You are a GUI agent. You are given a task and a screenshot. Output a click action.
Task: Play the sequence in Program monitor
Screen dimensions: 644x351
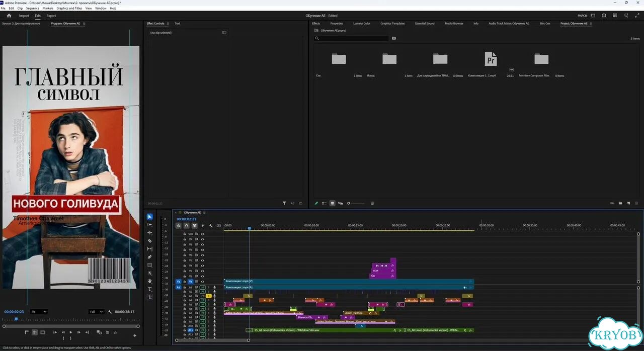pyautogui.click(x=71, y=332)
